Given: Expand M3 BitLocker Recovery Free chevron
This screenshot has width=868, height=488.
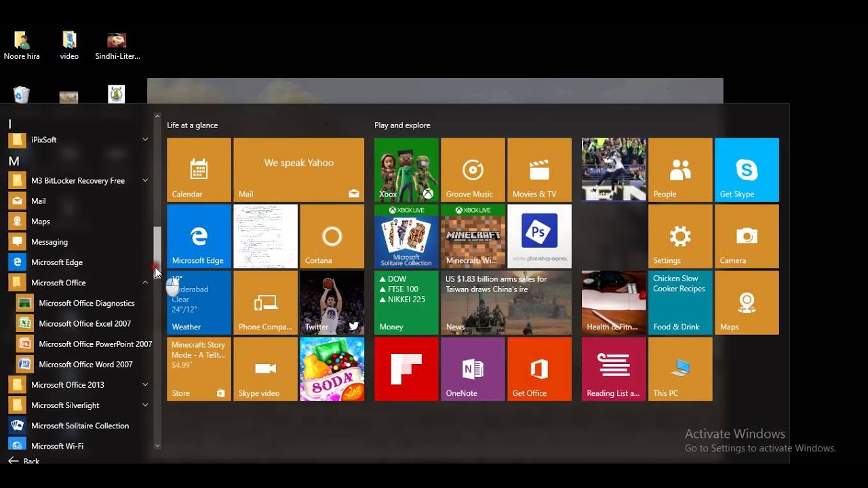Looking at the screenshot, I should (x=145, y=180).
